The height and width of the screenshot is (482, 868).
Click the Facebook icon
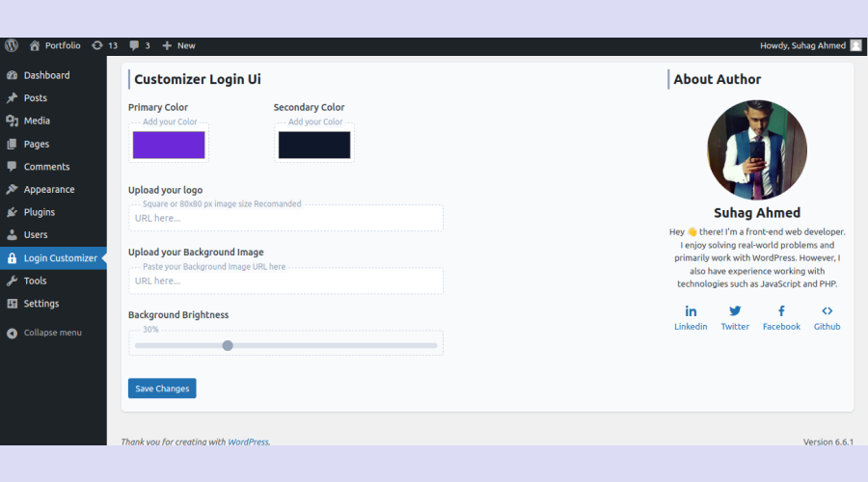coord(781,311)
